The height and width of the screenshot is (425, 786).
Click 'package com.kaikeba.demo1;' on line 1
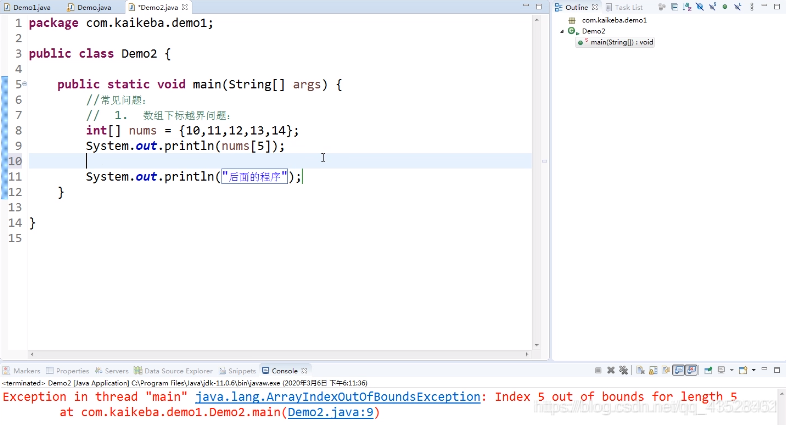click(x=121, y=23)
